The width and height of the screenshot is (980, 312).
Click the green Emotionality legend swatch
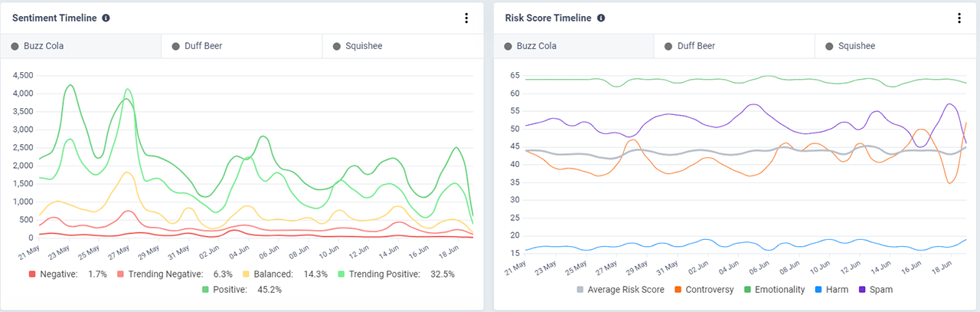747,290
